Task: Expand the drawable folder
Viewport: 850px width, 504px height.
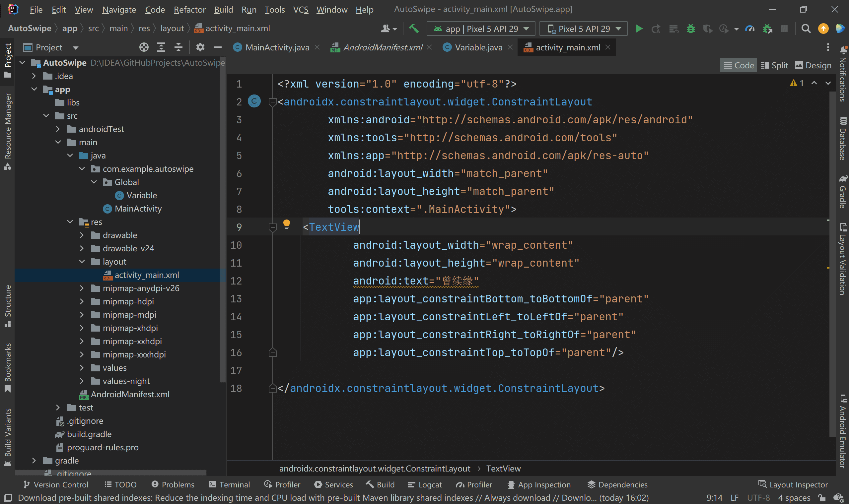Action: pos(82,235)
